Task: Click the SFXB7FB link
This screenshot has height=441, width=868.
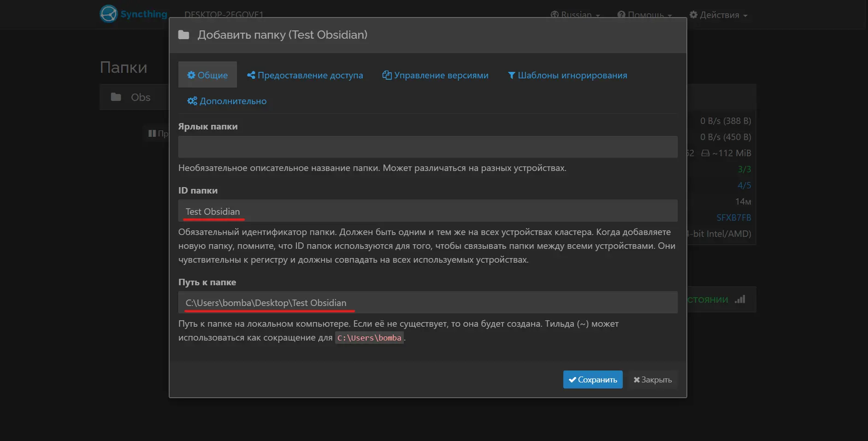Action: click(734, 218)
